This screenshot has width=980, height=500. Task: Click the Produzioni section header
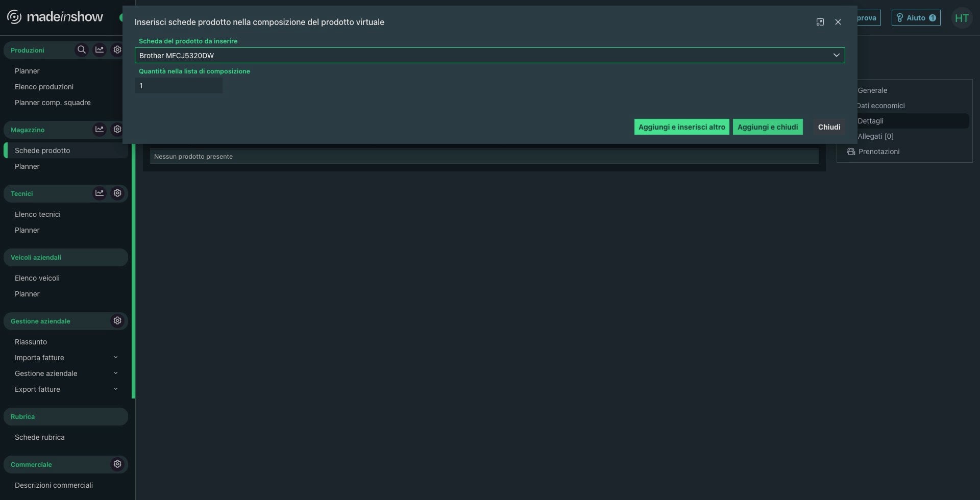(x=28, y=50)
